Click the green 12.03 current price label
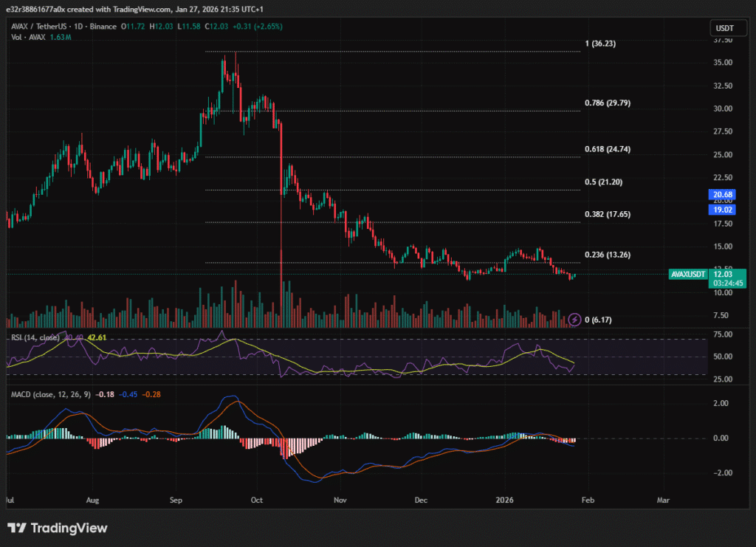 (724, 274)
